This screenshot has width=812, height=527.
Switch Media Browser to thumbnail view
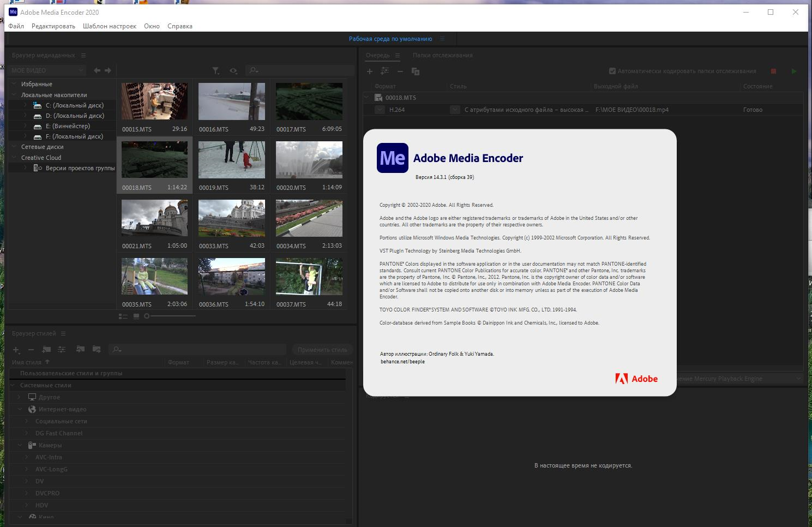(x=136, y=316)
